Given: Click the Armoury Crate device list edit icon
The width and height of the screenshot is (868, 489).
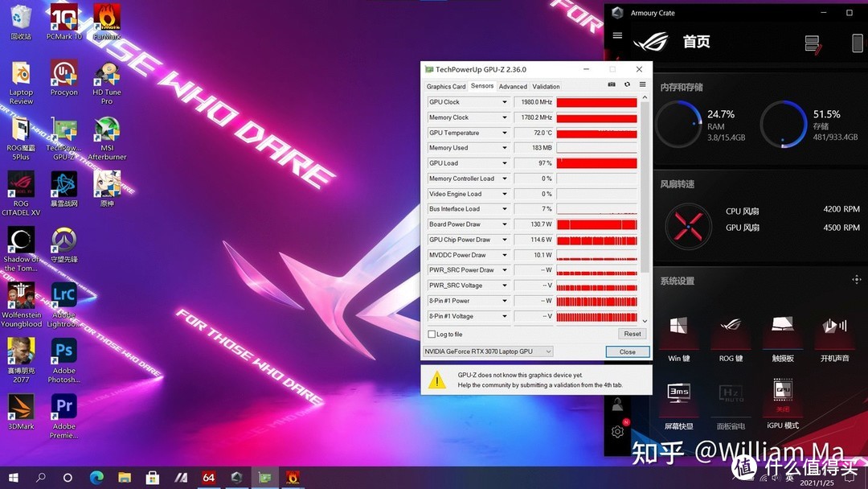Looking at the screenshot, I should 813,43.
